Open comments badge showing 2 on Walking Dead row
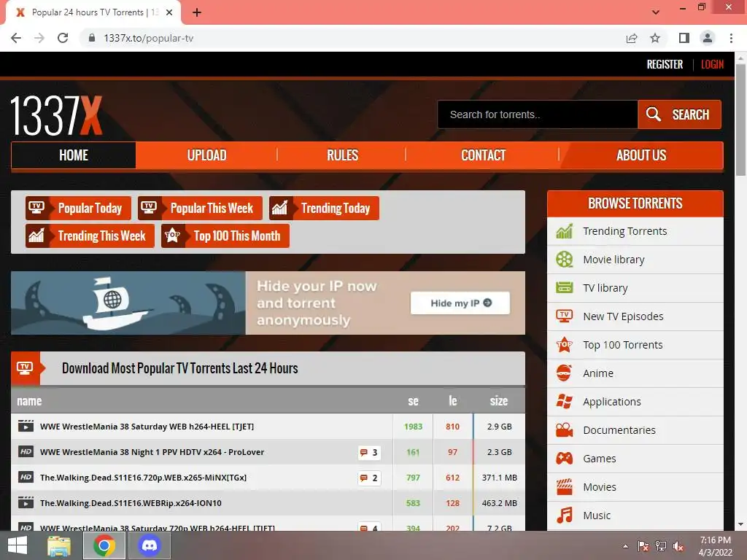Viewport: 747px width, 560px height. click(x=369, y=478)
